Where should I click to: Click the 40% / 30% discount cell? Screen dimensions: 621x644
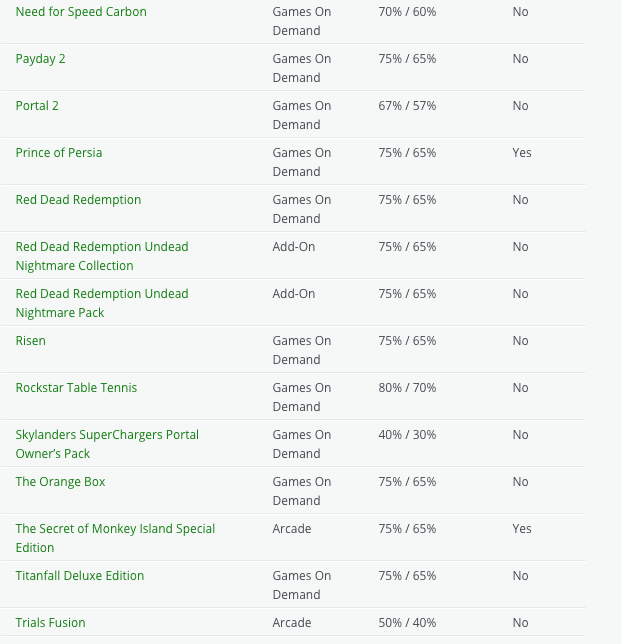407,435
